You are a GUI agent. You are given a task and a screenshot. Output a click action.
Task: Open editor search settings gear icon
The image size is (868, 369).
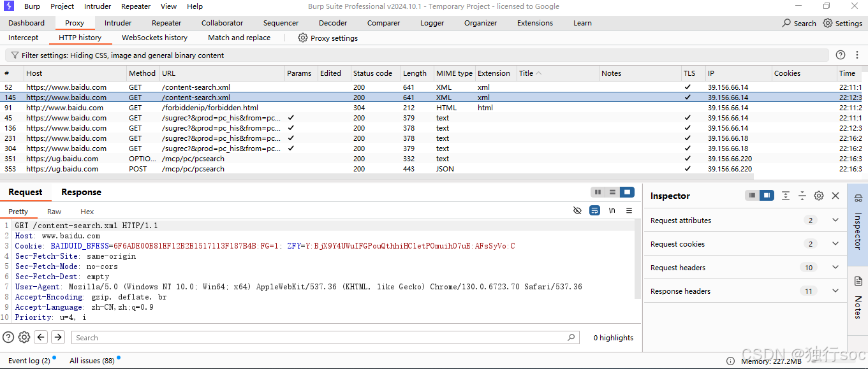24,337
